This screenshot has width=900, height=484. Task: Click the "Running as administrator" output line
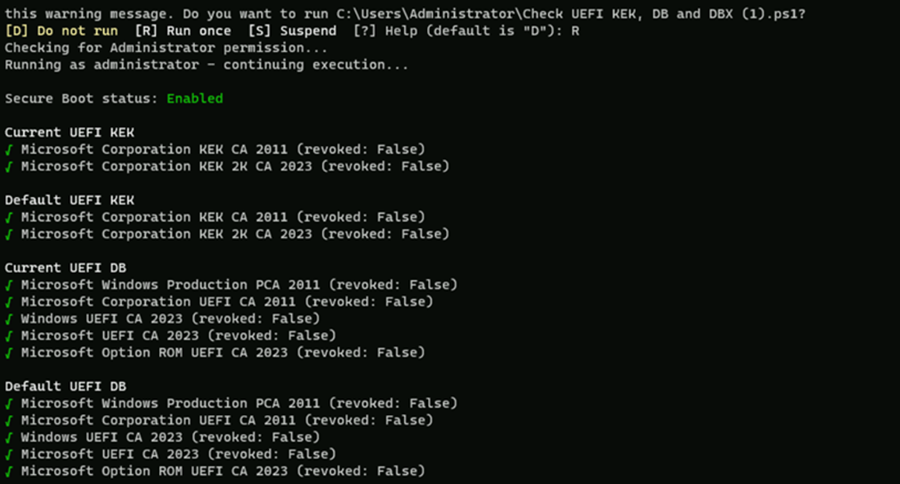[x=206, y=65]
